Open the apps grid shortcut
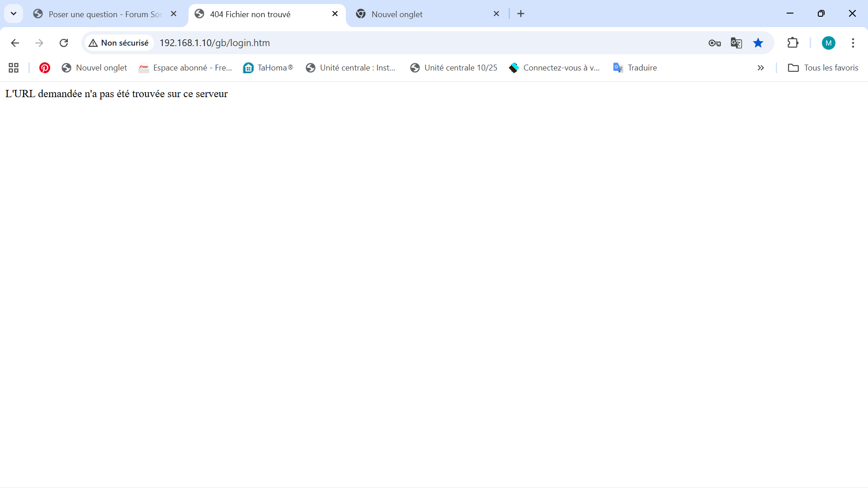Viewport: 868px width, 488px height. pos(14,68)
